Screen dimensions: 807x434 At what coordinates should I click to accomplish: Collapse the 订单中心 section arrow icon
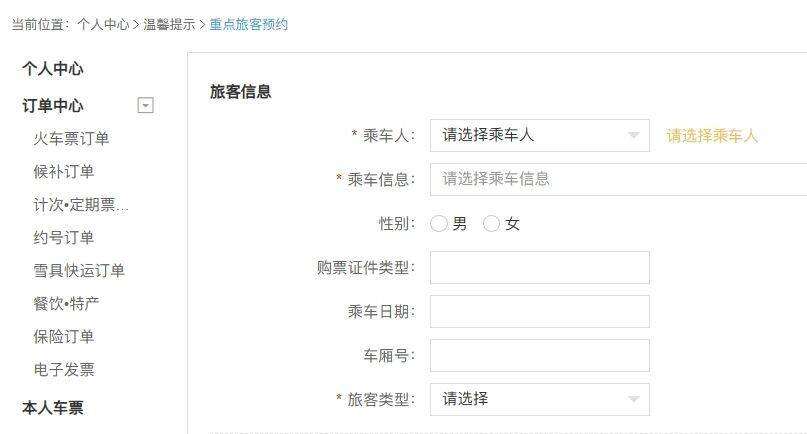click(x=145, y=105)
